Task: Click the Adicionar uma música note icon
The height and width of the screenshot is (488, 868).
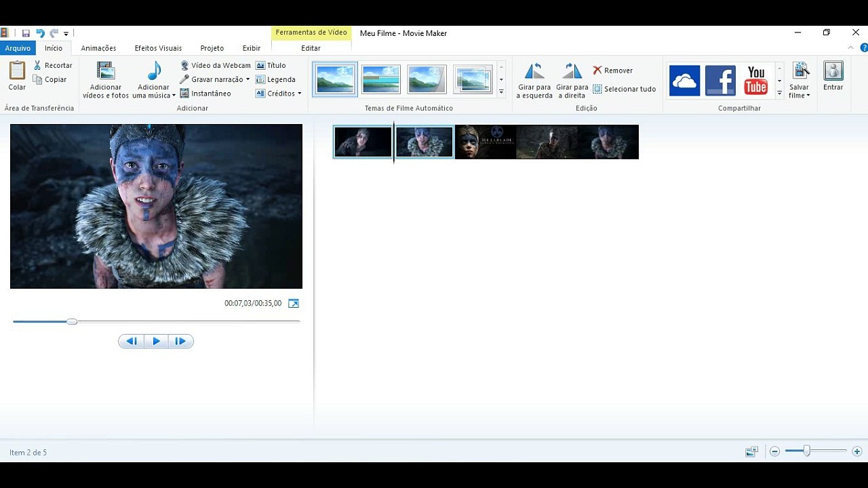Action: point(154,71)
